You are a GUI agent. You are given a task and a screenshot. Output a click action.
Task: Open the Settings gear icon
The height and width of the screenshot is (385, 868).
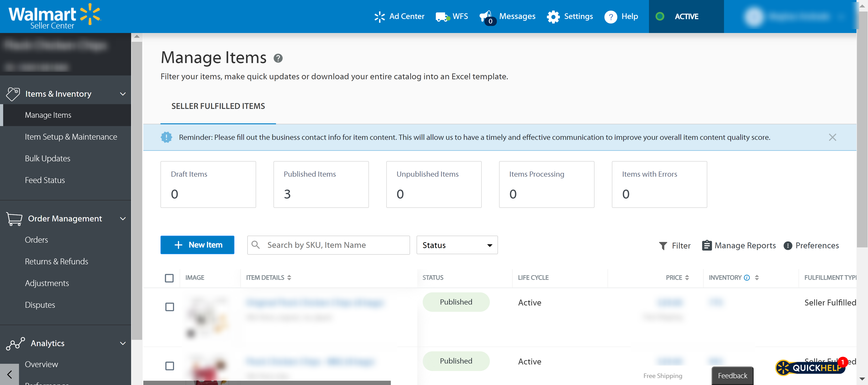coord(553,16)
